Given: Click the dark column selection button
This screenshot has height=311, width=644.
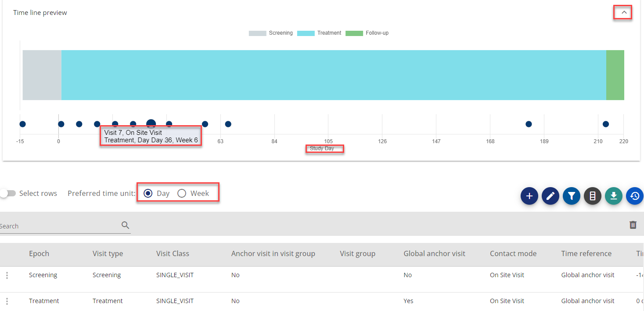Looking at the screenshot, I should click(593, 196).
